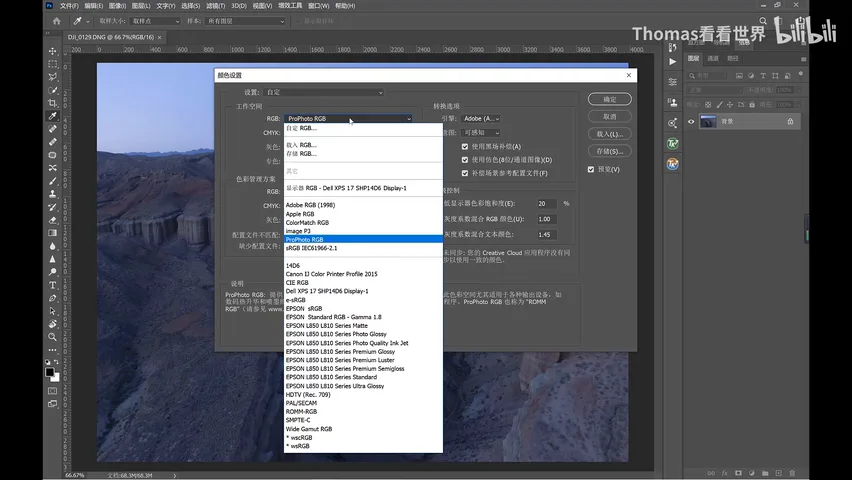Click the background color swatch
The height and width of the screenshot is (480, 852).
(57, 378)
